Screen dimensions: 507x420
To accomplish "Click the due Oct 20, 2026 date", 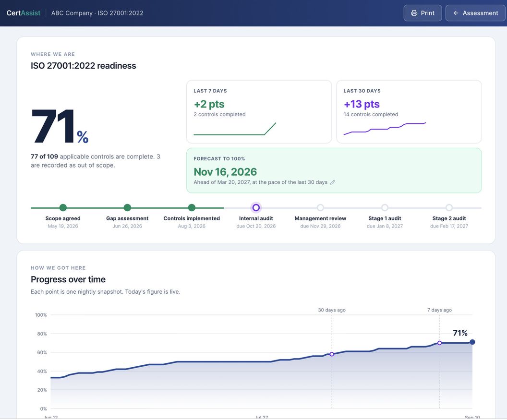I will click(256, 227).
